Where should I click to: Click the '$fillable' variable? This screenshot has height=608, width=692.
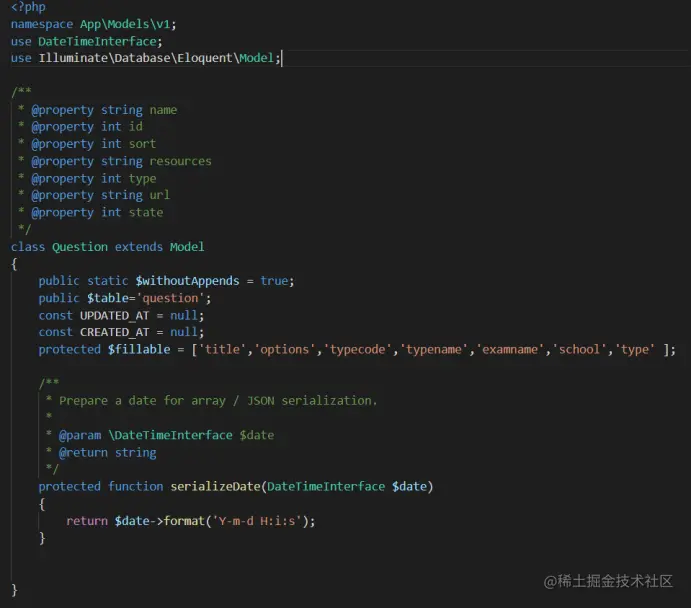(139, 349)
